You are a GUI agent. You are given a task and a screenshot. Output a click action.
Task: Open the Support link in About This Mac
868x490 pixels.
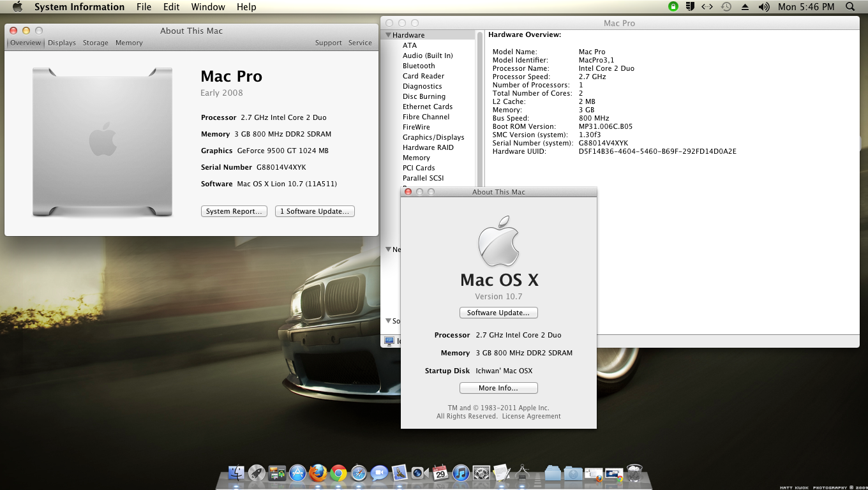point(328,43)
